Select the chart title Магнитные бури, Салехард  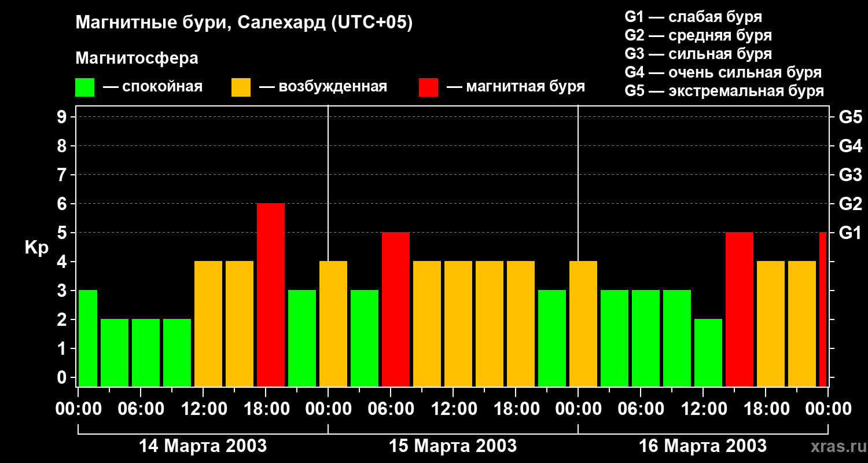[244, 23]
